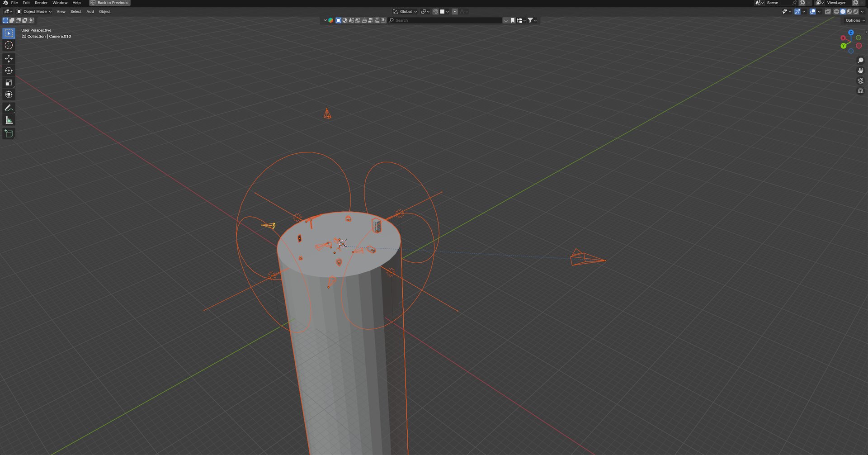The width and height of the screenshot is (868, 455).
Task: Open the Add menu in viewport header
Action: pos(90,12)
